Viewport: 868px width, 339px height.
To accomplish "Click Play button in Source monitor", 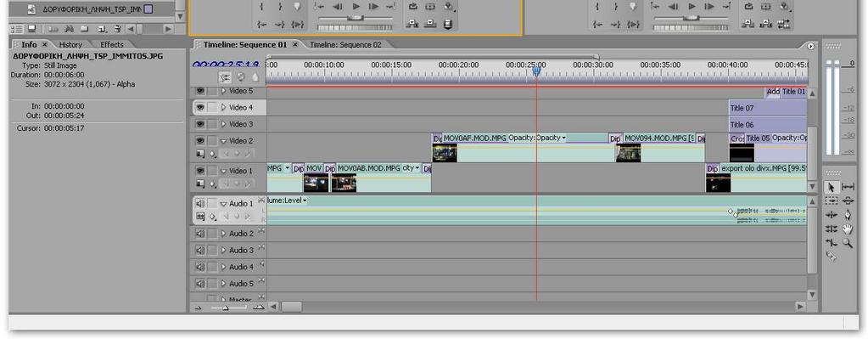I will (x=356, y=7).
